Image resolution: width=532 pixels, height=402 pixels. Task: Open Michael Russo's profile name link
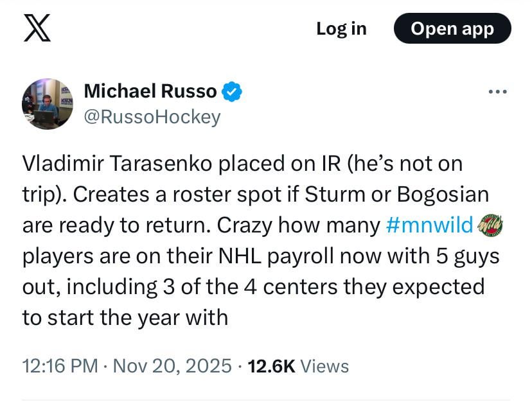pos(151,91)
